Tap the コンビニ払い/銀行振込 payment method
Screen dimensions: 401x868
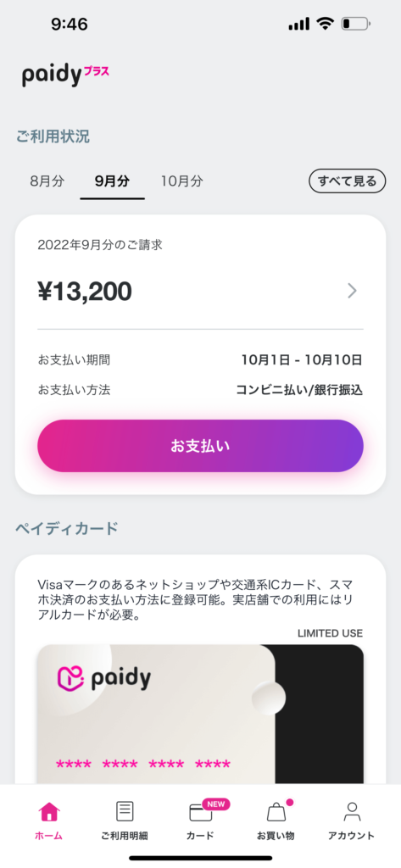tap(299, 390)
